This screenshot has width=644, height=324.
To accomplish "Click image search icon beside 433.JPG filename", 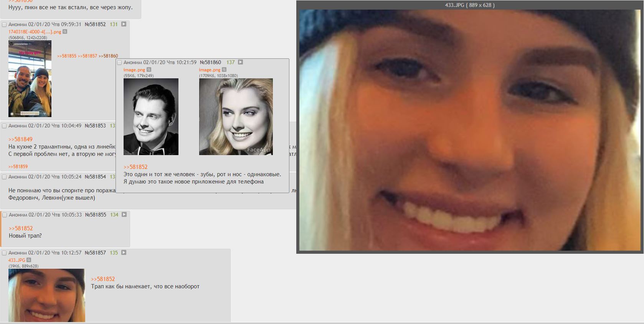I will 29,260.
